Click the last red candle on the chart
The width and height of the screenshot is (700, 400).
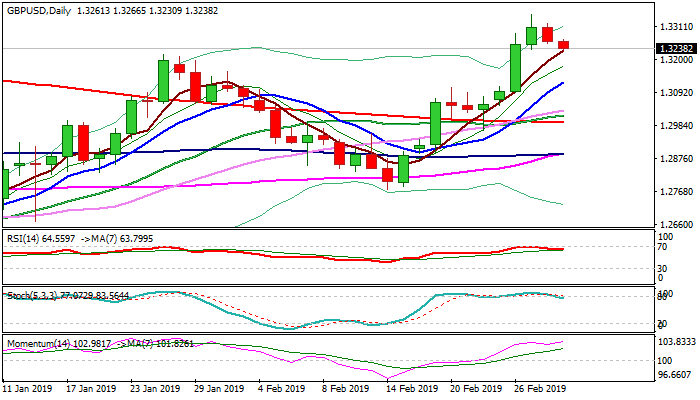click(x=564, y=44)
